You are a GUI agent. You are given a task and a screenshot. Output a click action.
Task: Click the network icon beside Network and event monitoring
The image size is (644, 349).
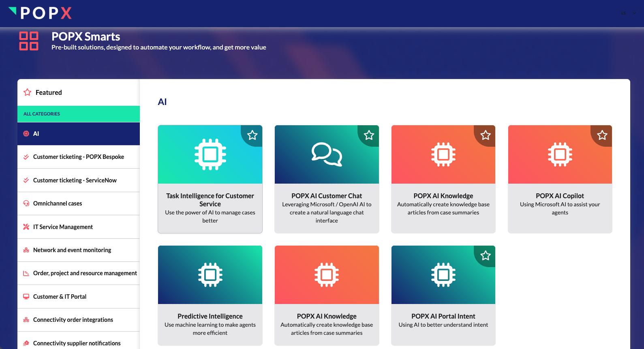click(26, 250)
